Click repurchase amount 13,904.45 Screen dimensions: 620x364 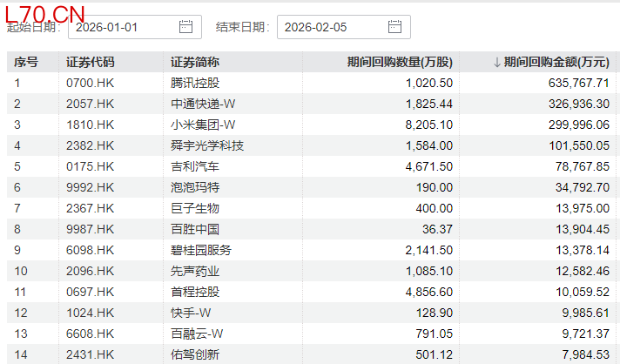point(583,229)
